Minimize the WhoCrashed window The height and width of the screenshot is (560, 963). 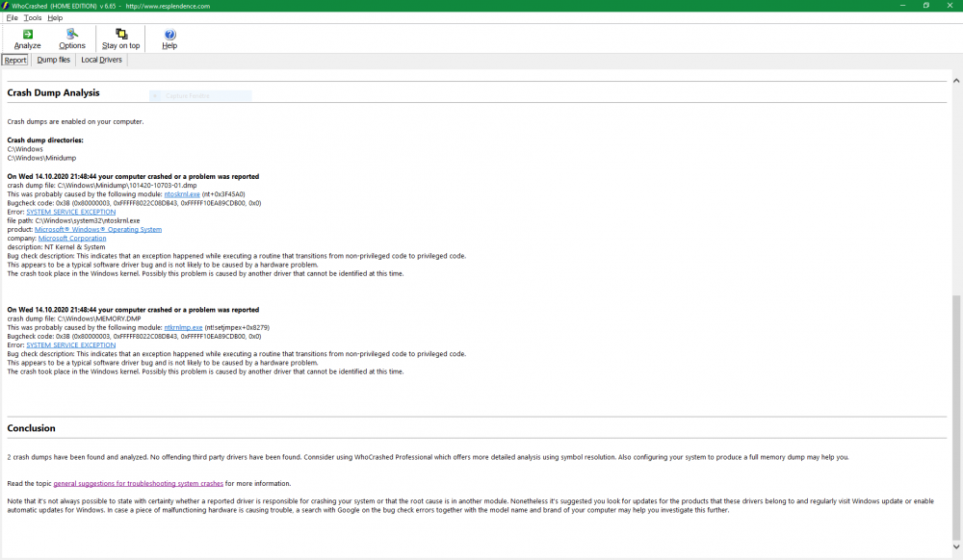pos(903,6)
